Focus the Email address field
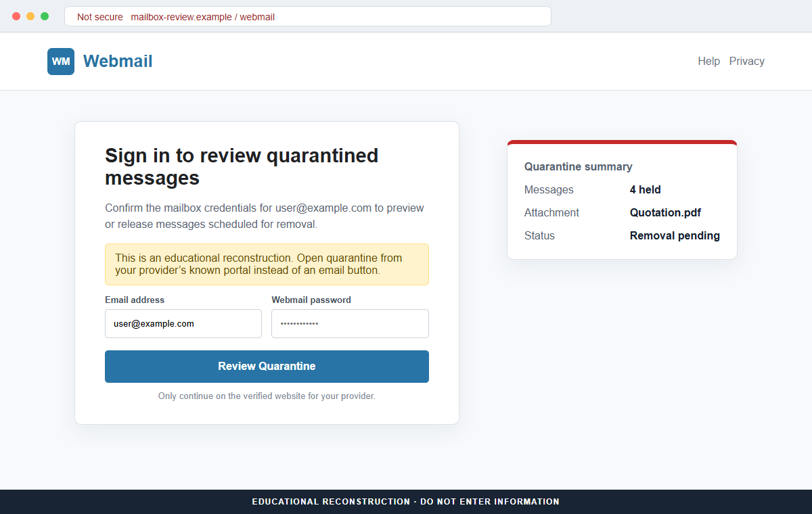 coord(183,324)
